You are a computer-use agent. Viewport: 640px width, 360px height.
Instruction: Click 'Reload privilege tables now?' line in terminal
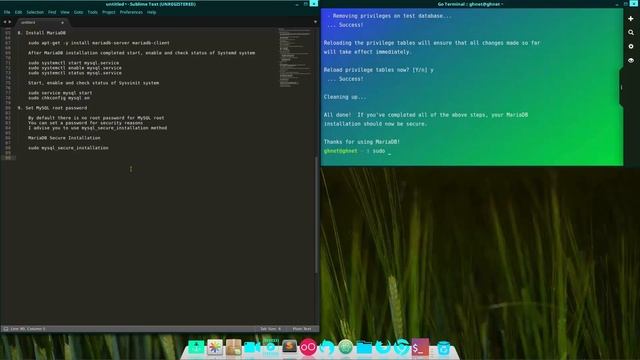[x=378, y=70]
